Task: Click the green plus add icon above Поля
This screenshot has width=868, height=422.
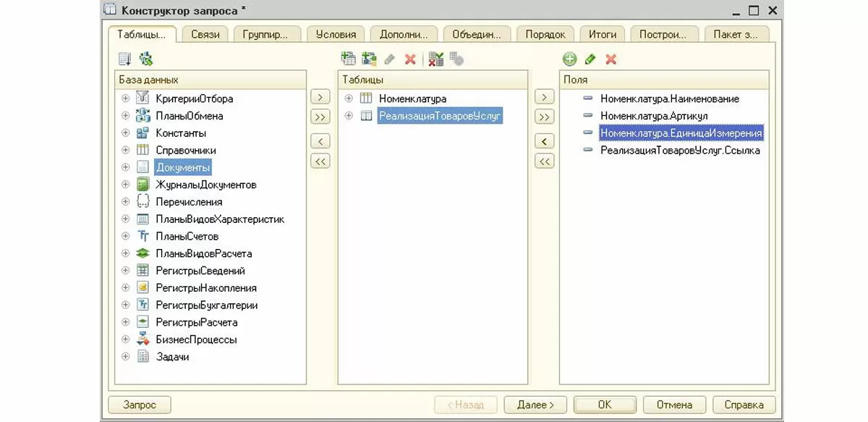Action: coord(570,59)
